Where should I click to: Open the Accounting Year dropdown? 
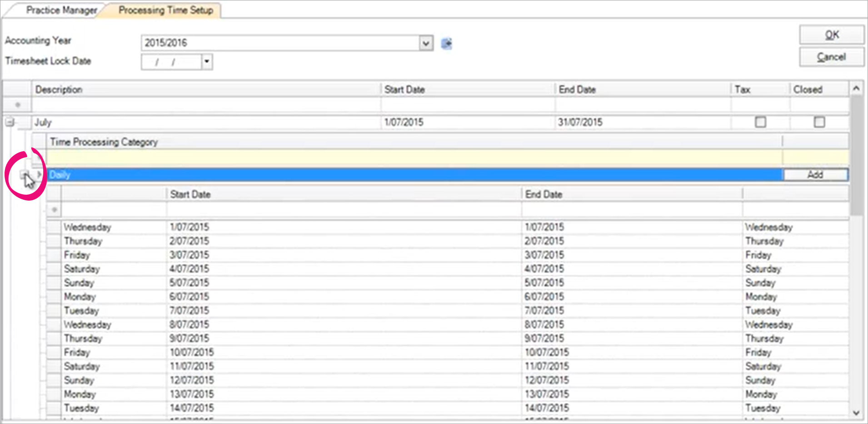pyautogui.click(x=425, y=43)
